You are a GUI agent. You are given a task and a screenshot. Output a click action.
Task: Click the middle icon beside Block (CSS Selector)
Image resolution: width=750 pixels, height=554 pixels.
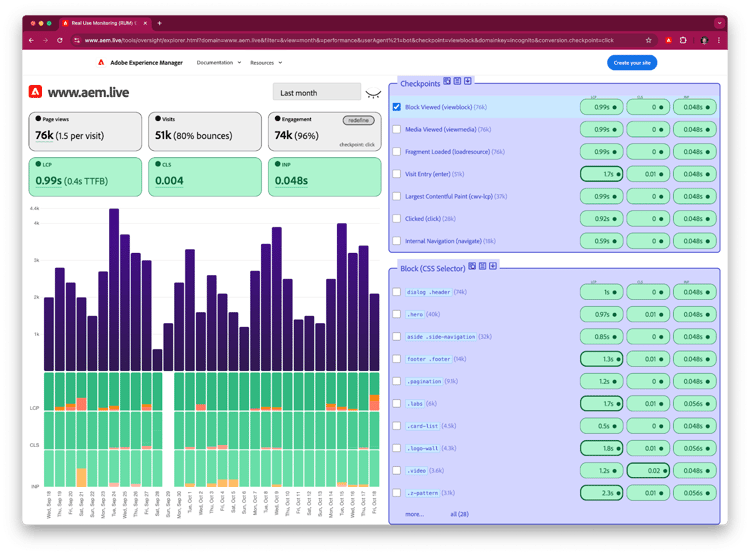[x=483, y=266]
